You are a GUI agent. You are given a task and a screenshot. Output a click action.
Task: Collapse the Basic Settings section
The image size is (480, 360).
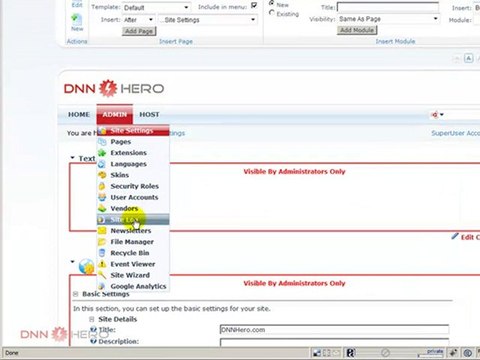tap(76, 294)
